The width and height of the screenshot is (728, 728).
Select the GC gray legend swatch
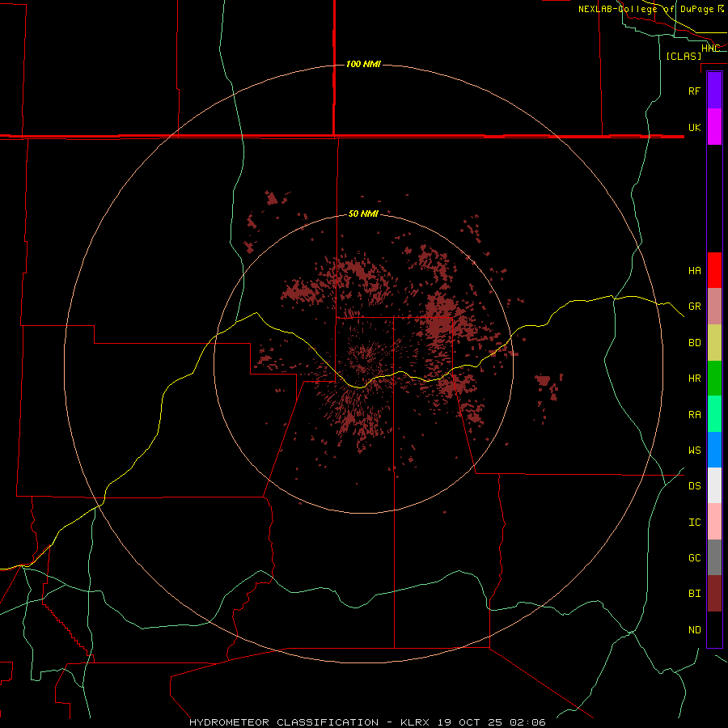point(714,557)
